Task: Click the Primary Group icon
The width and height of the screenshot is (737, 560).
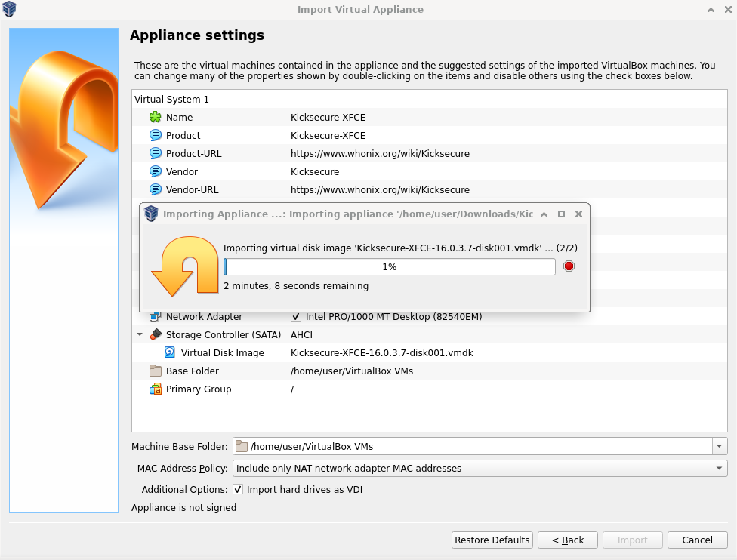Action: (x=155, y=389)
